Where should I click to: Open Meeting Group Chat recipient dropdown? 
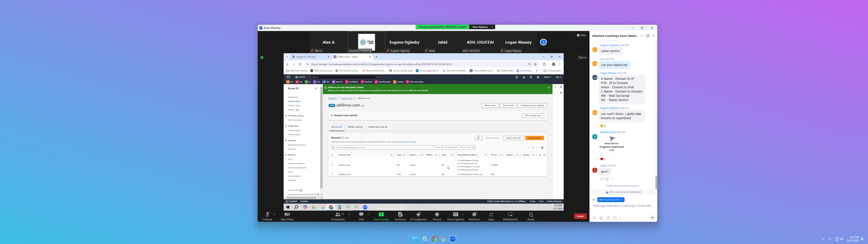point(610,199)
